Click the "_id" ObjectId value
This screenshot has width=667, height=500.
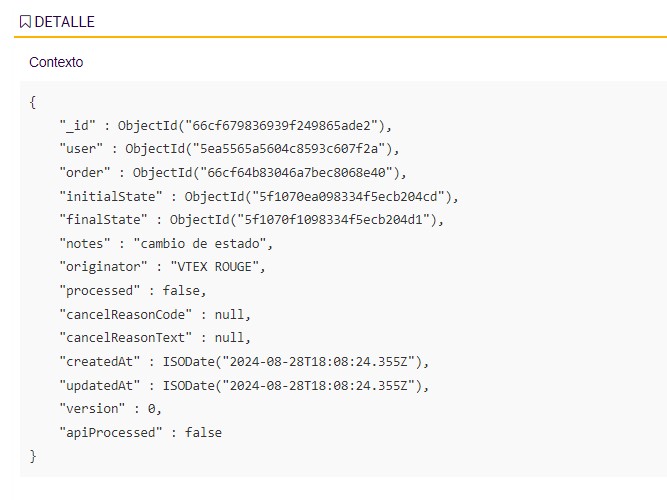point(256,126)
